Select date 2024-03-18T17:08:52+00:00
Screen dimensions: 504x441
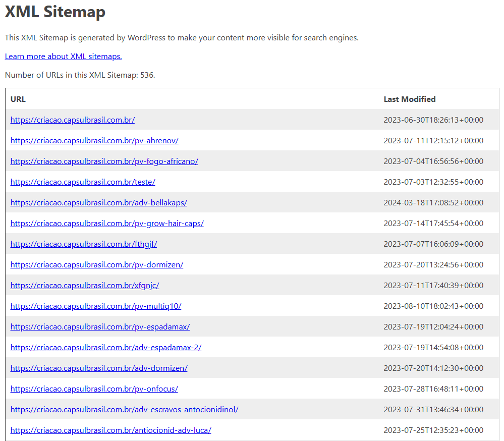433,202
